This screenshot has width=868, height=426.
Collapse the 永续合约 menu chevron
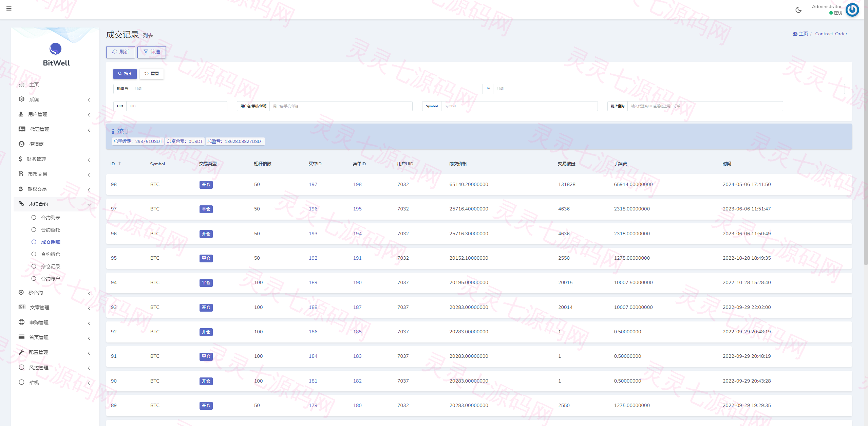pos(89,204)
